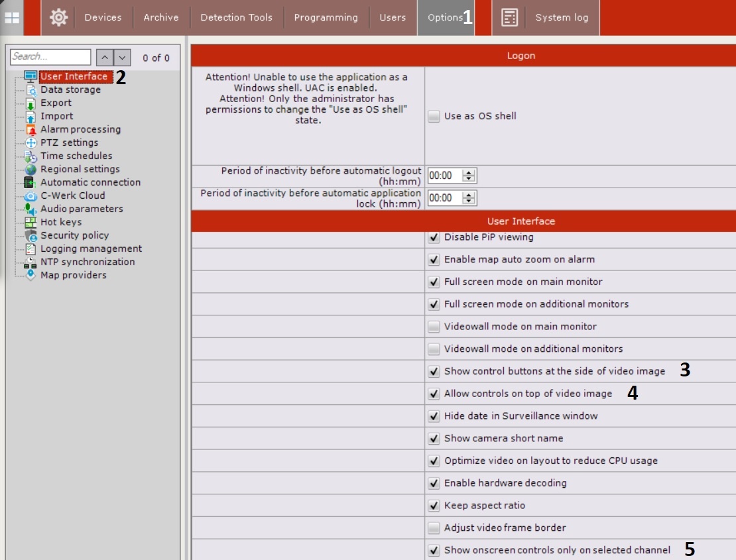Click the Map providers pin icon
Image resolution: width=736 pixels, height=560 pixels.
click(31, 276)
